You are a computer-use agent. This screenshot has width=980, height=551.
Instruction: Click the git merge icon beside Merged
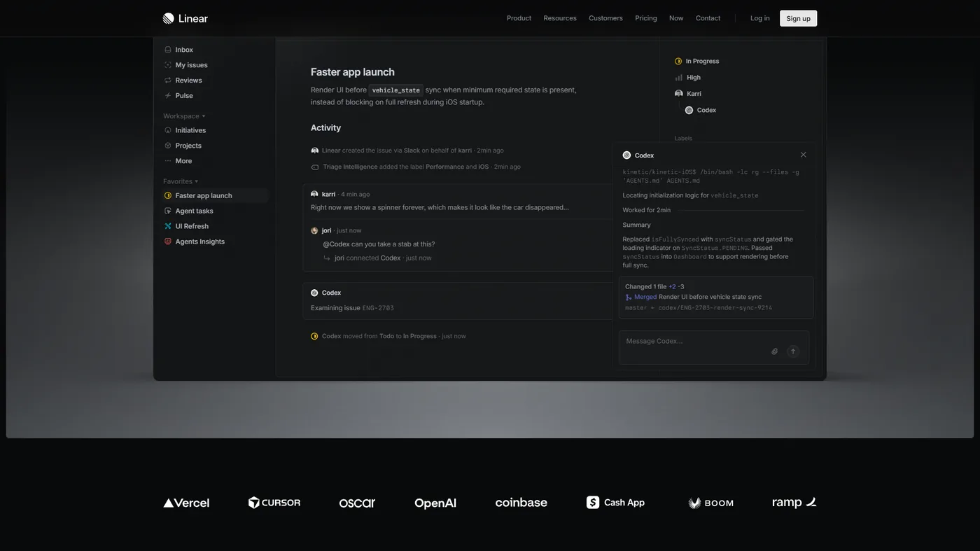pyautogui.click(x=629, y=298)
